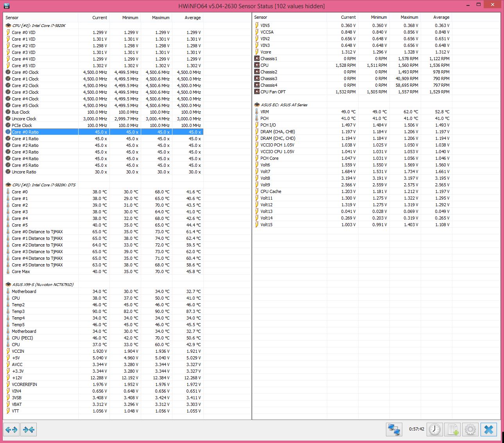Select the VCCSA sensor row
504x443 pixels.
coord(353,32)
